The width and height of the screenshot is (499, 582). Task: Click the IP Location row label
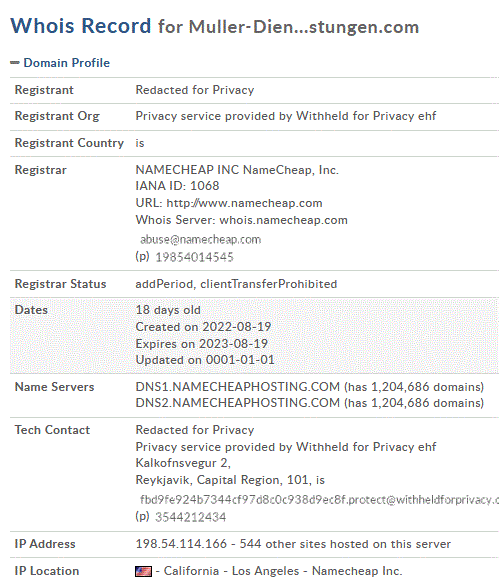(x=47, y=571)
